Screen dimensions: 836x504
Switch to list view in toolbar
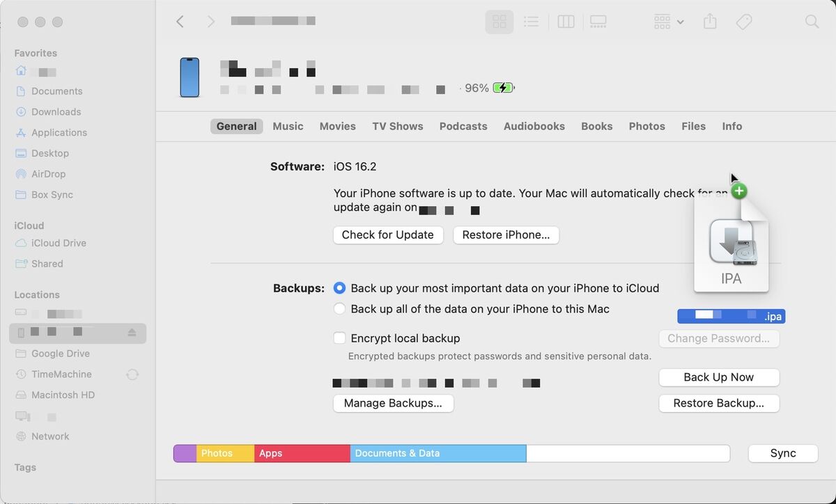click(531, 22)
